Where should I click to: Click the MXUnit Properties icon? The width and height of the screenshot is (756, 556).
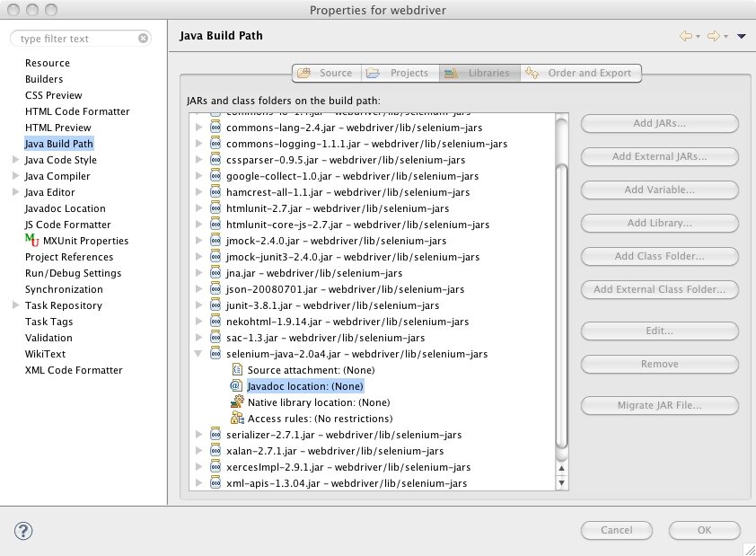click(x=32, y=241)
